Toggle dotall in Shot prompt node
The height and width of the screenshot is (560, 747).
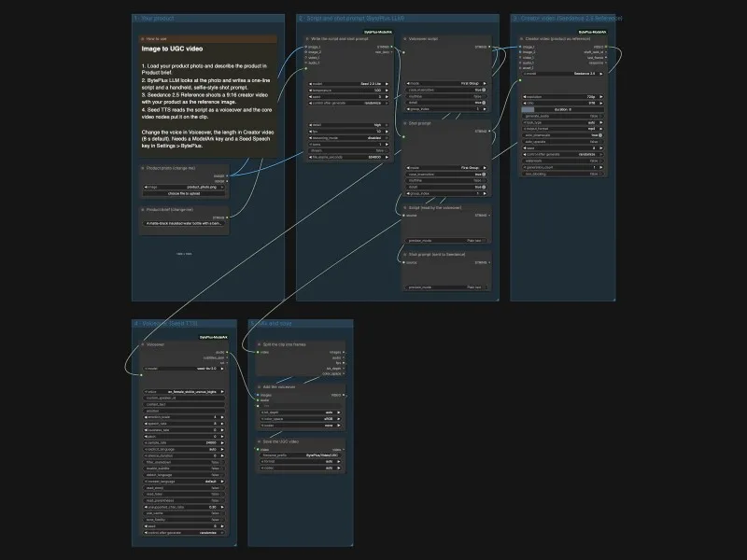446,188
